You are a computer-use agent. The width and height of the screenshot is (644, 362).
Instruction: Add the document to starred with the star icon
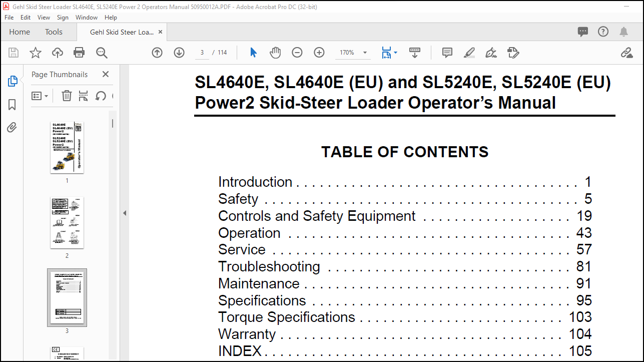click(x=36, y=53)
